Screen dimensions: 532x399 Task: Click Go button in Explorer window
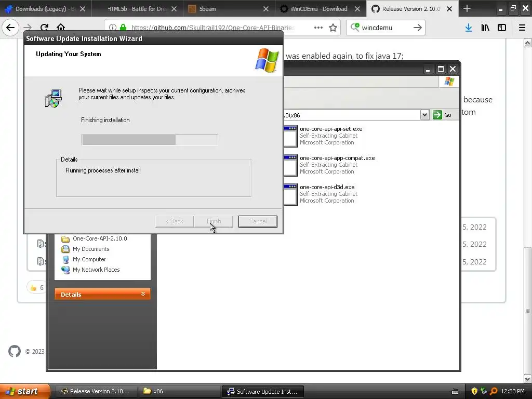pos(443,115)
